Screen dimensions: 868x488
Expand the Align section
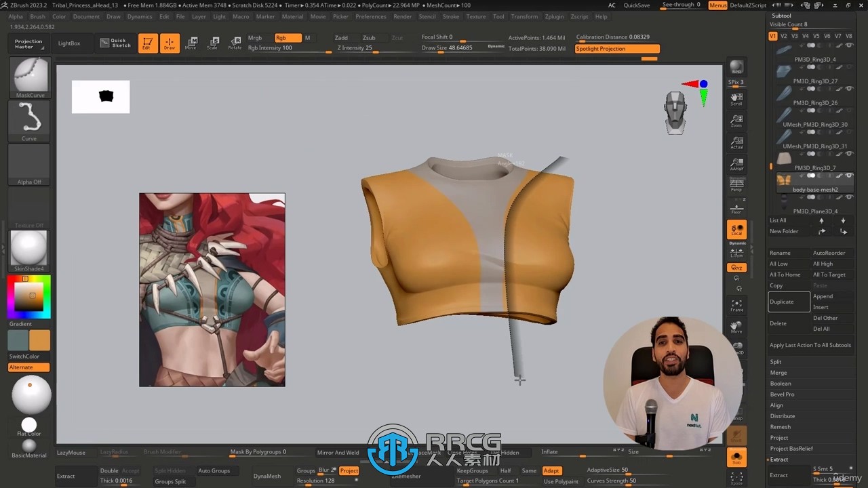[776, 405]
